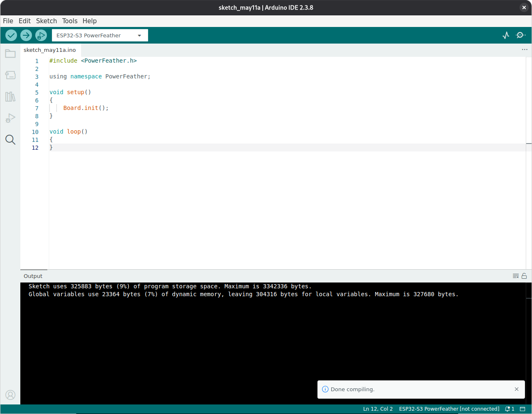This screenshot has width=532, height=414.
Task: Select the sketch_may11a.ino tab
Action: (50, 50)
